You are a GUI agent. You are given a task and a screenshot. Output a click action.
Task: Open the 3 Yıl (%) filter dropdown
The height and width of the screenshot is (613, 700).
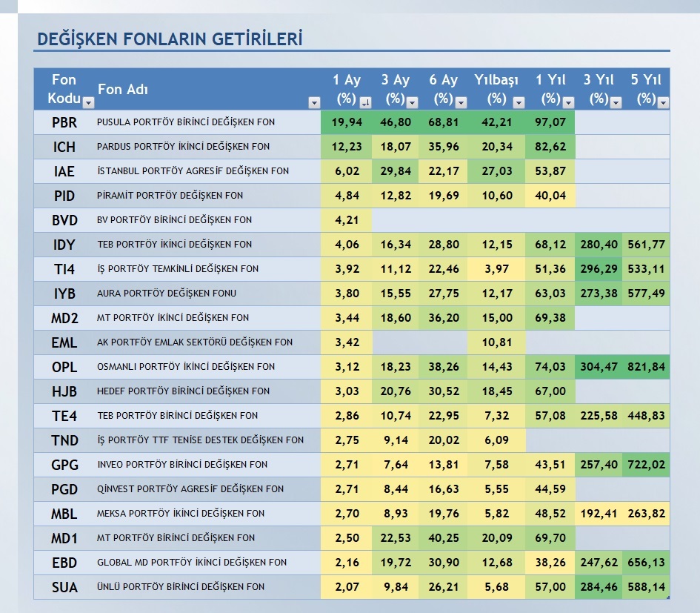pos(616,103)
